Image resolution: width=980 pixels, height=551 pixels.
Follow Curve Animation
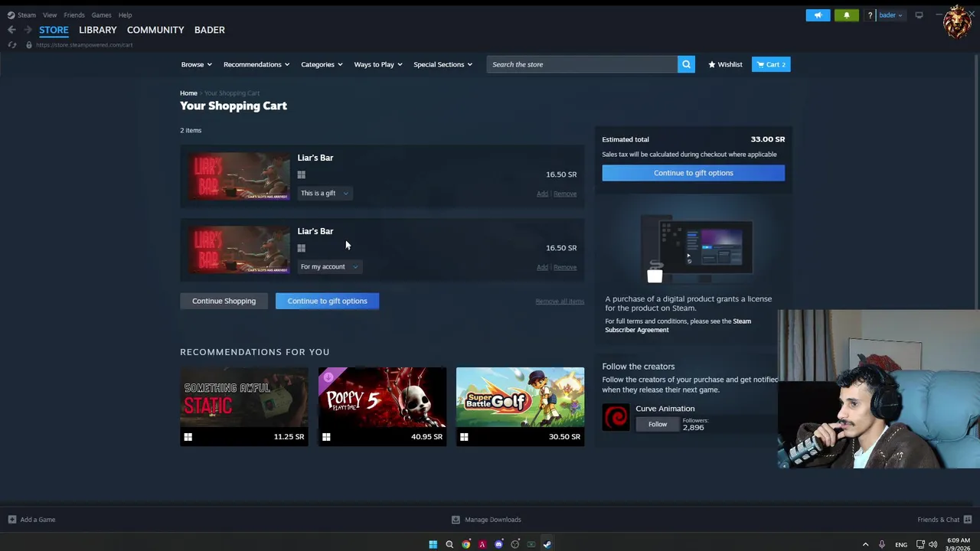click(658, 424)
